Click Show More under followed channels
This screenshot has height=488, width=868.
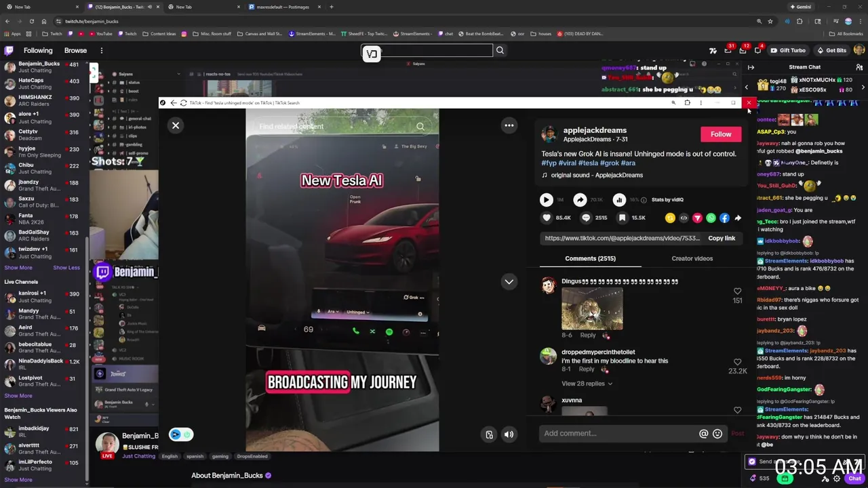pyautogui.click(x=18, y=268)
